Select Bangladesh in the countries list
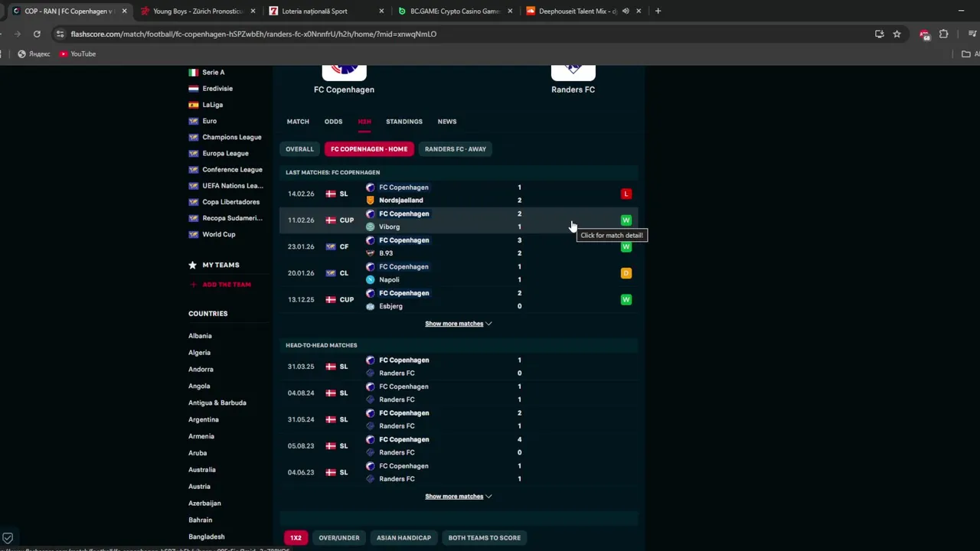The image size is (980, 551). pyautogui.click(x=207, y=537)
